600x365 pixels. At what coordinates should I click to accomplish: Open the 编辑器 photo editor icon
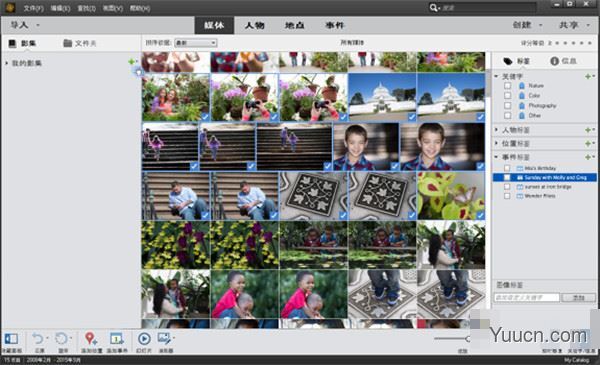point(164,339)
